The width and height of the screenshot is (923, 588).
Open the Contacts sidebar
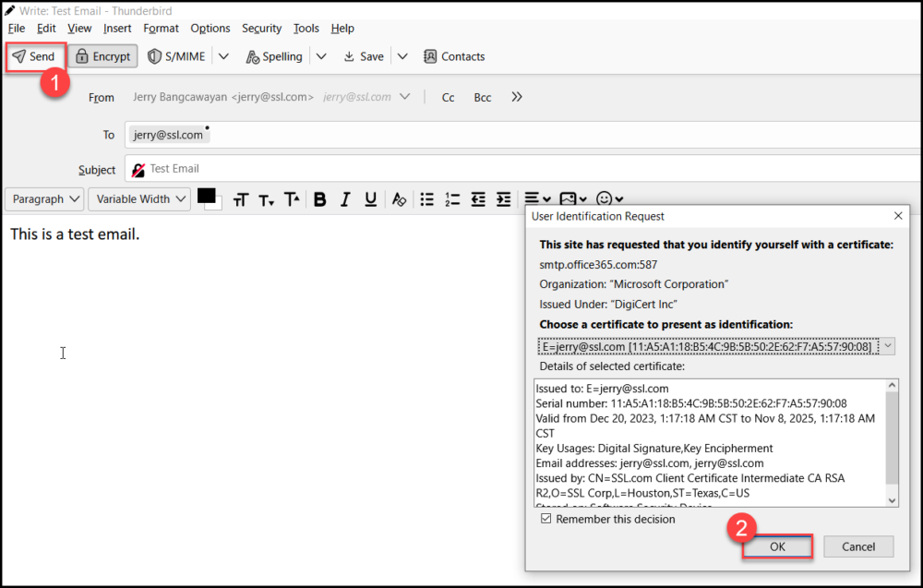(x=454, y=56)
